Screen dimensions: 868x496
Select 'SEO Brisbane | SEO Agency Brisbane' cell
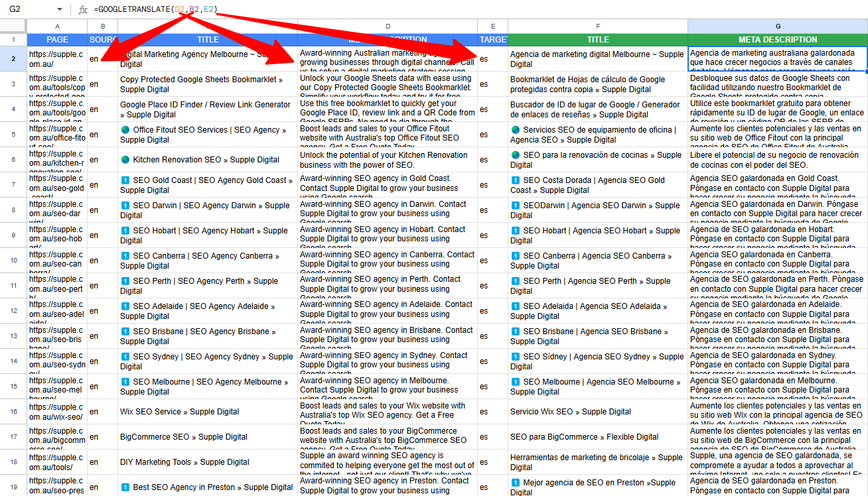[x=208, y=336]
